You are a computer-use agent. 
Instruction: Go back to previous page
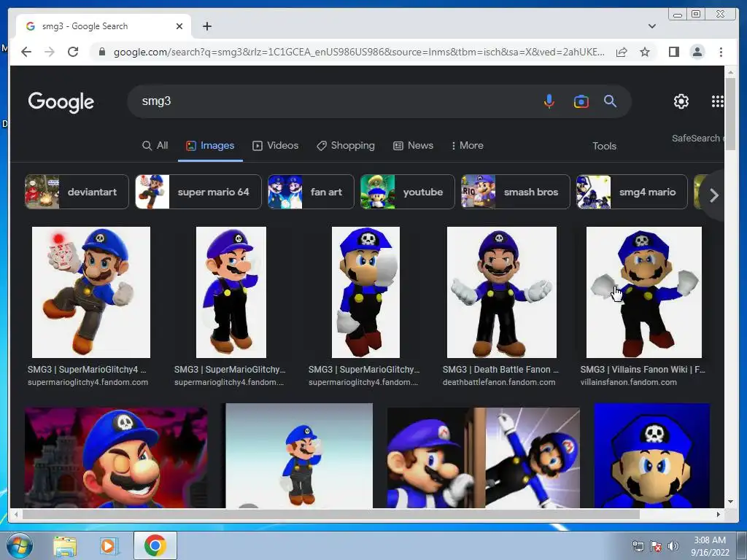pyautogui.click(x=26, y=52)
